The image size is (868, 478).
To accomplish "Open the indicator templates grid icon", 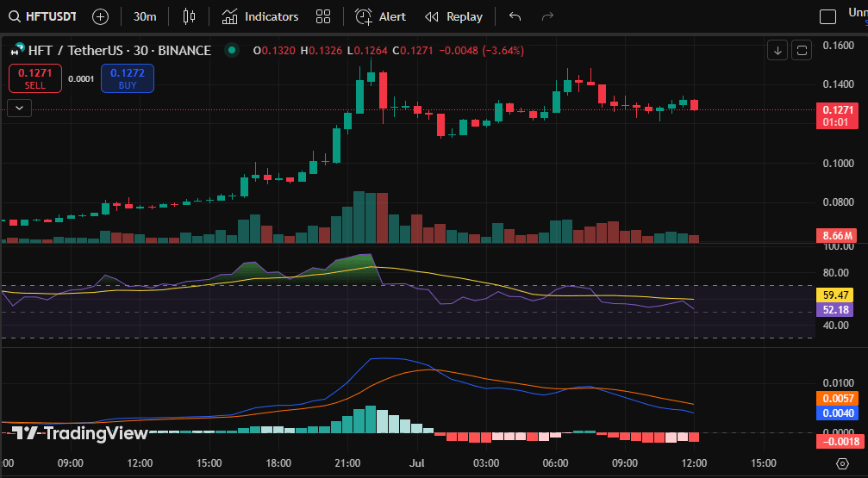I will click(x=323, y=16).
